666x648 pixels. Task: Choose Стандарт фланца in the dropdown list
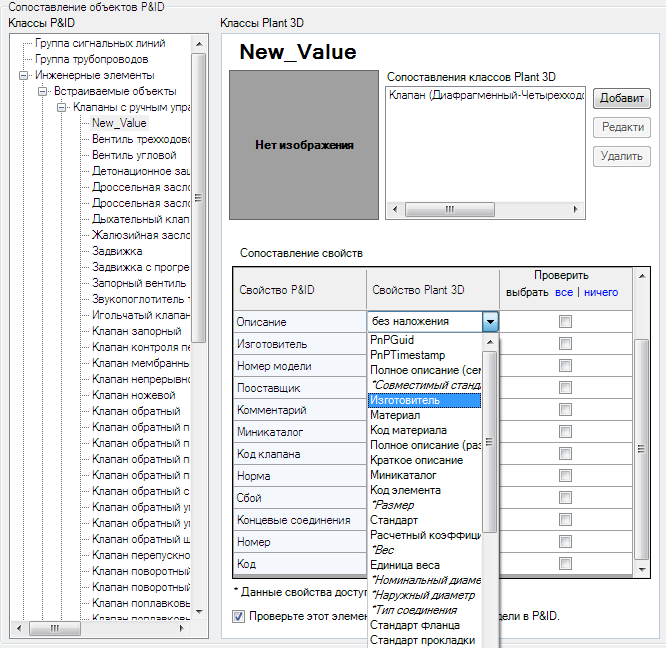pos(415,625)
